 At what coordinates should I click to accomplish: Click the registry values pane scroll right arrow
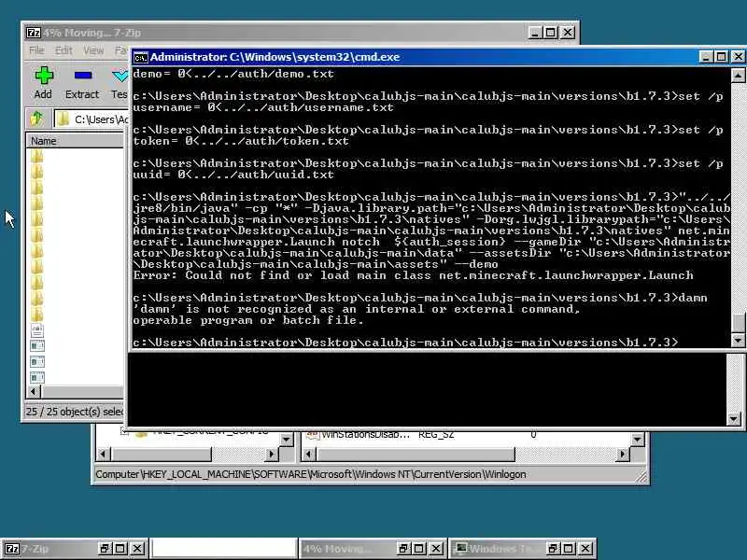[x=622, y=455]
